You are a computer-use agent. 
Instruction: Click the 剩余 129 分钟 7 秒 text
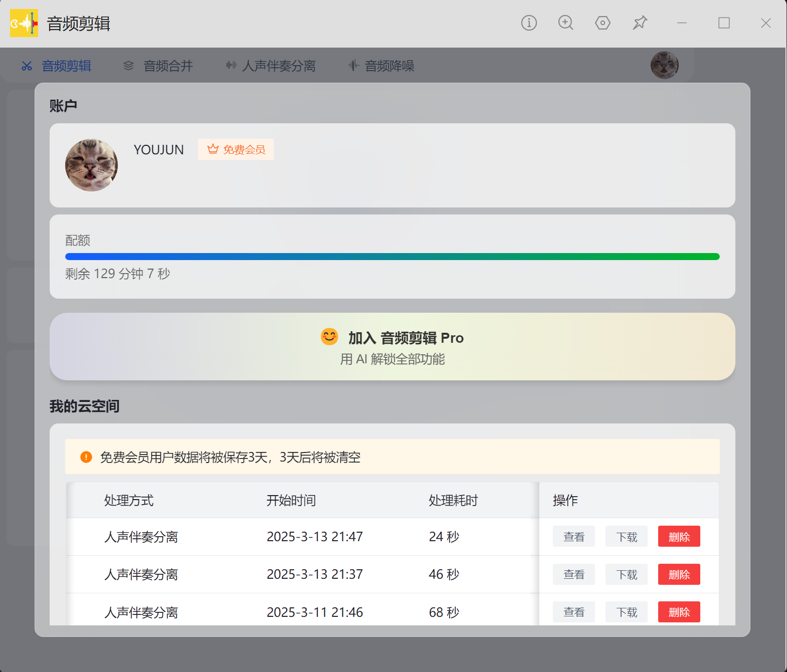point(118,274)
